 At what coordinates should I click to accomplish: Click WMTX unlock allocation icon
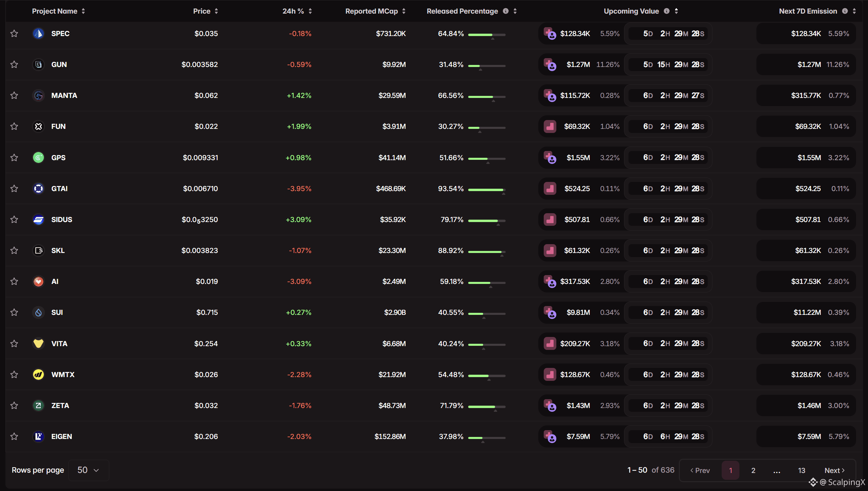550,375
